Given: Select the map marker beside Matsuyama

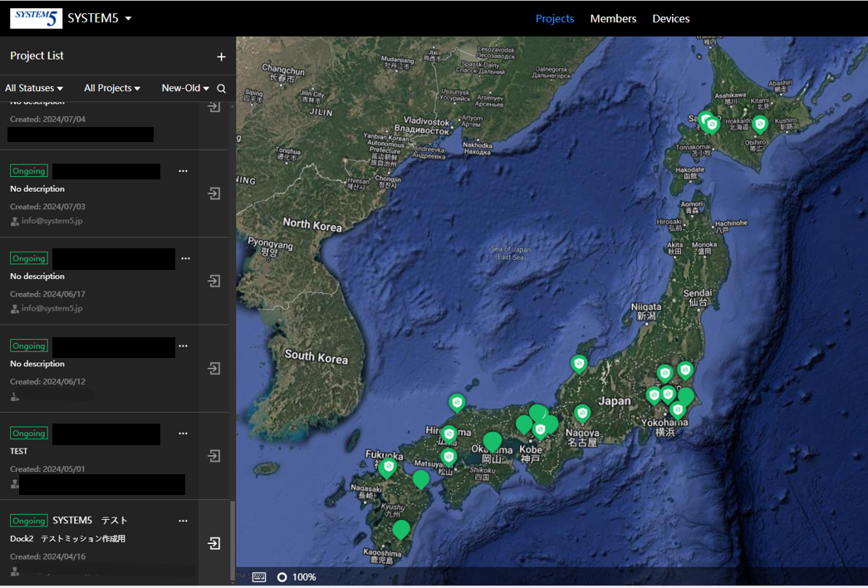Looking at the screenshot, I should tap(449, 458).
